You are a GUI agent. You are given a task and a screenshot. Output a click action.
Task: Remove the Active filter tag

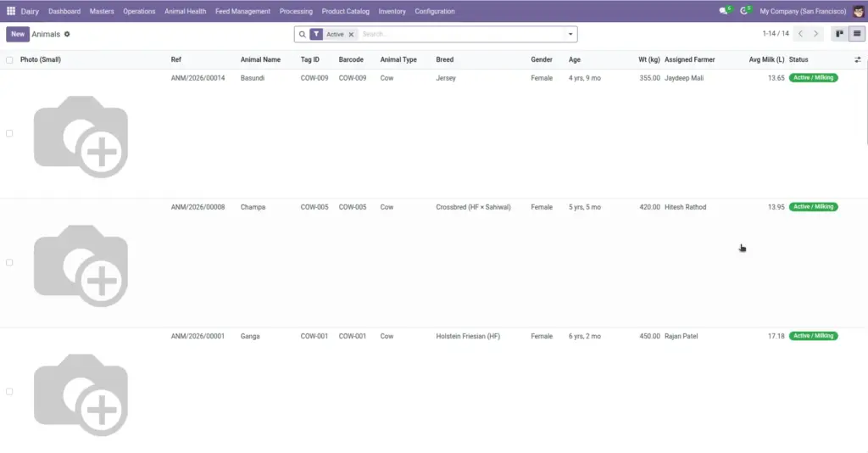(x=351, y=34)
